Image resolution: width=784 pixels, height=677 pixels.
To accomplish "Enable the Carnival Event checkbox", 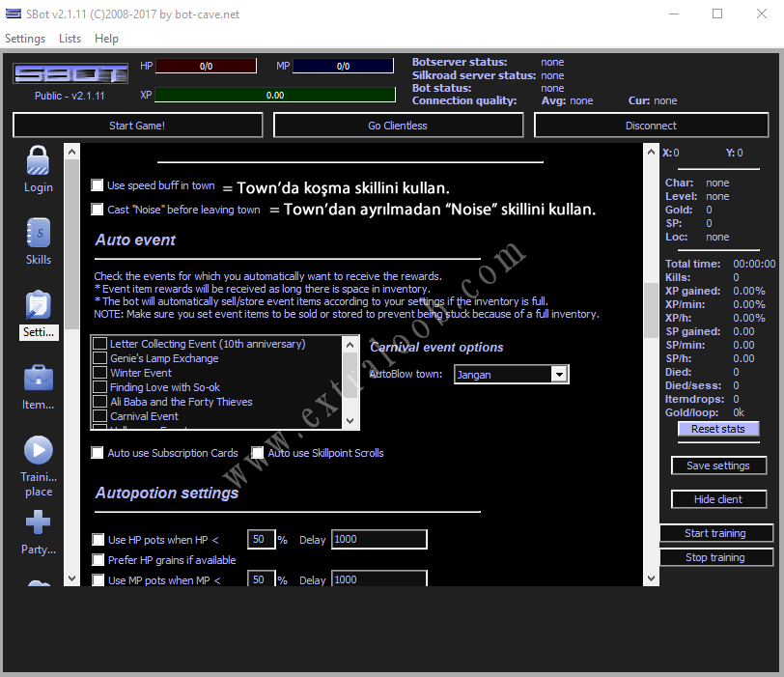I will pos(100,416).
